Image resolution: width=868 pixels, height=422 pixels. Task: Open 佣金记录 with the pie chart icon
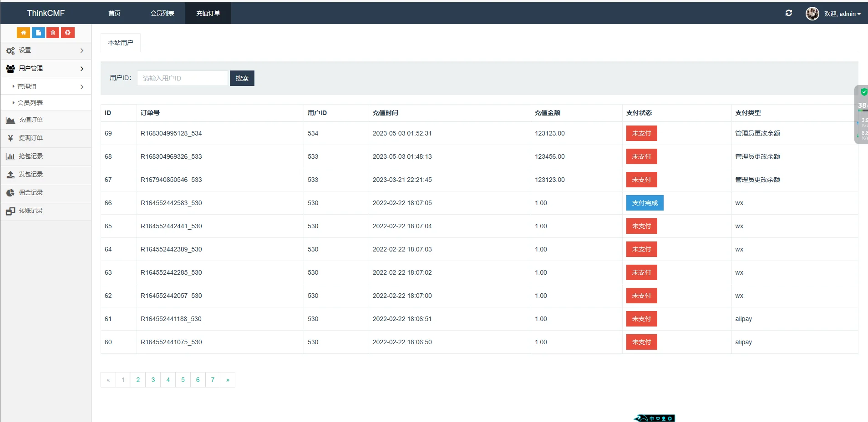pos(30,193)
